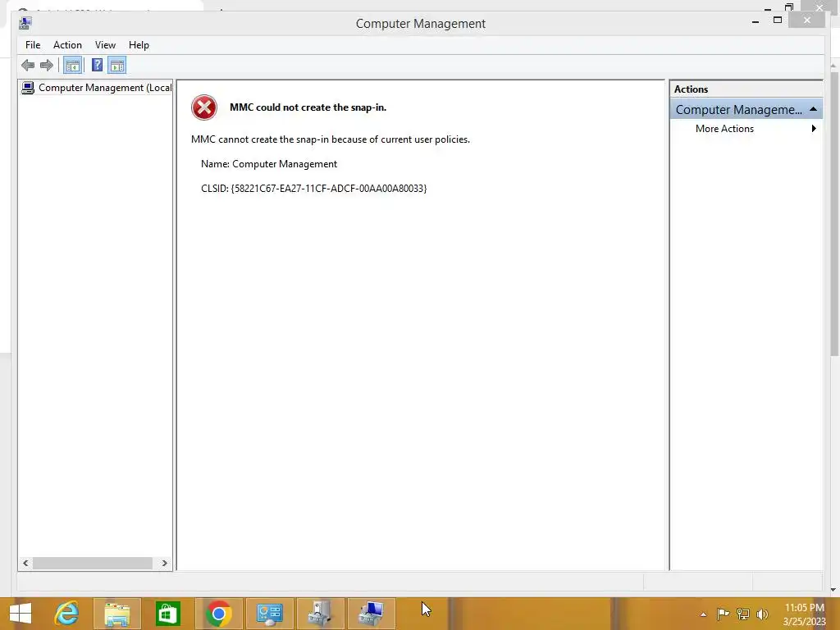Select Computer Management (Local) tree node
This screenshot has width=840, height=630.
[x=97, y=87]
